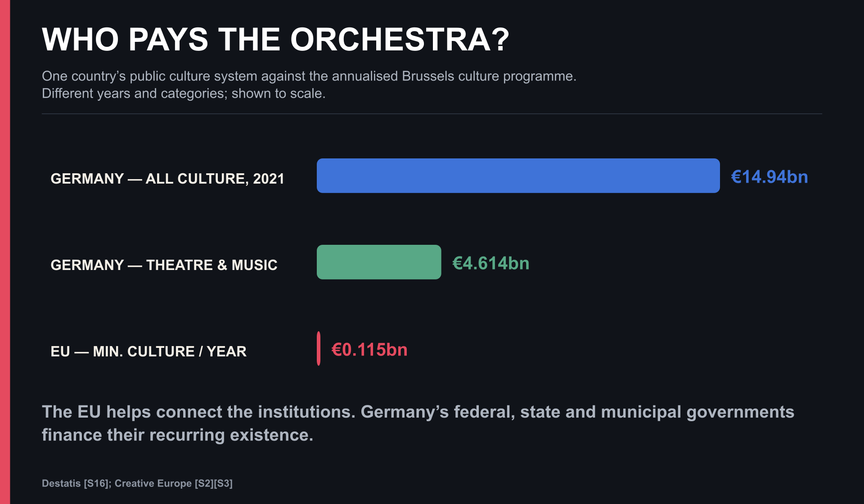Click the blue Germany all culture bar
The image size is (864, 504).
click(x=518, y=175)
